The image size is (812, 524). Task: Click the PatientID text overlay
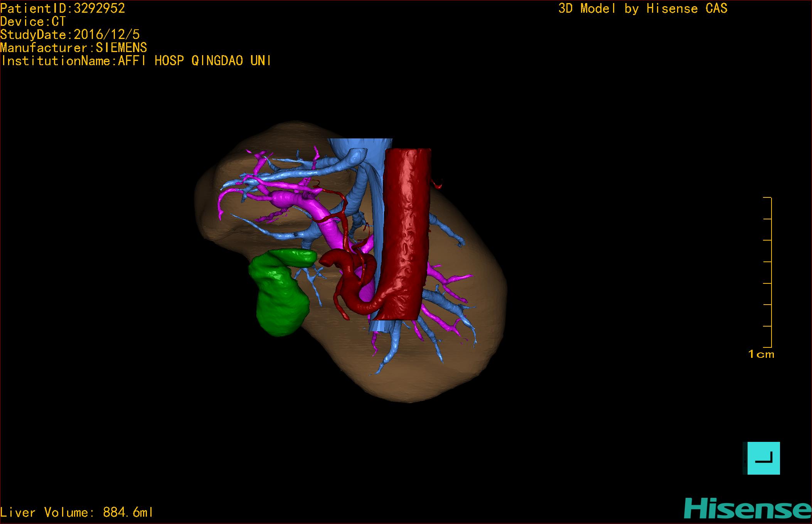(62, 8)
